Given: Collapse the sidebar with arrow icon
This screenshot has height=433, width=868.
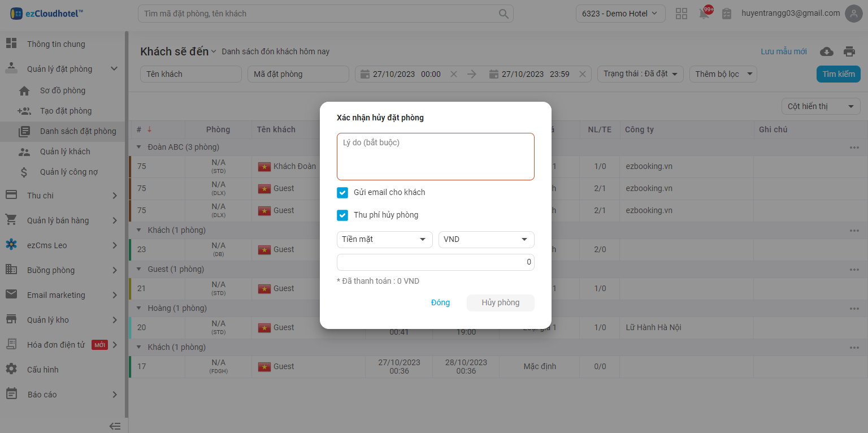Looking at the screenshot, I should click(115, 426).
